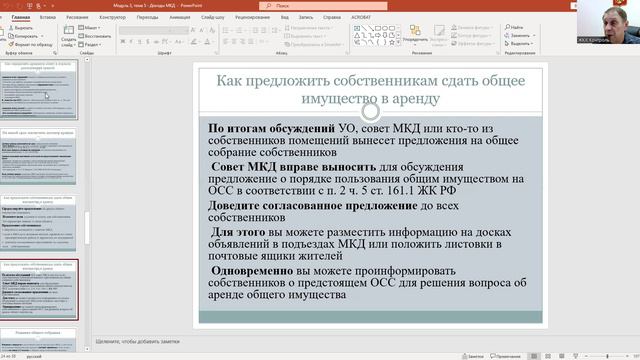The height and width of the screenshot is (360, 640).
Task: Align text right
Action: pyautogui.click(x=242, y=42)
